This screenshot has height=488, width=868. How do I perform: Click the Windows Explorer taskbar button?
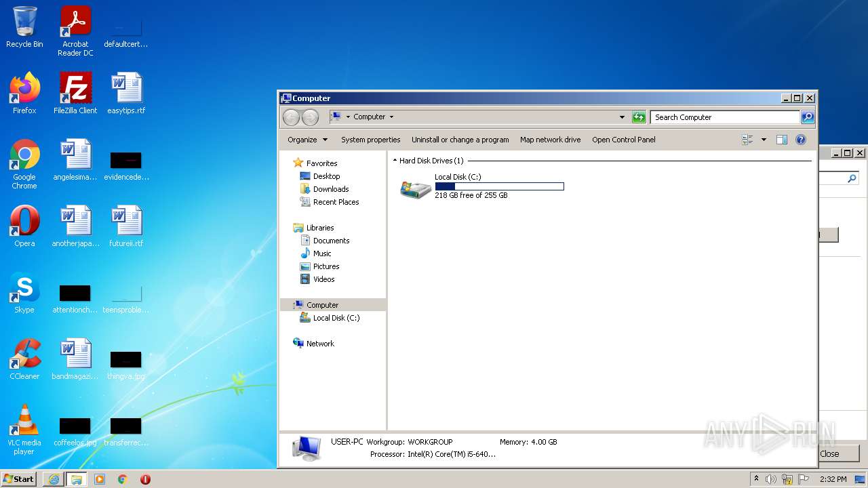pyautogui.click(x=76, y=479)
